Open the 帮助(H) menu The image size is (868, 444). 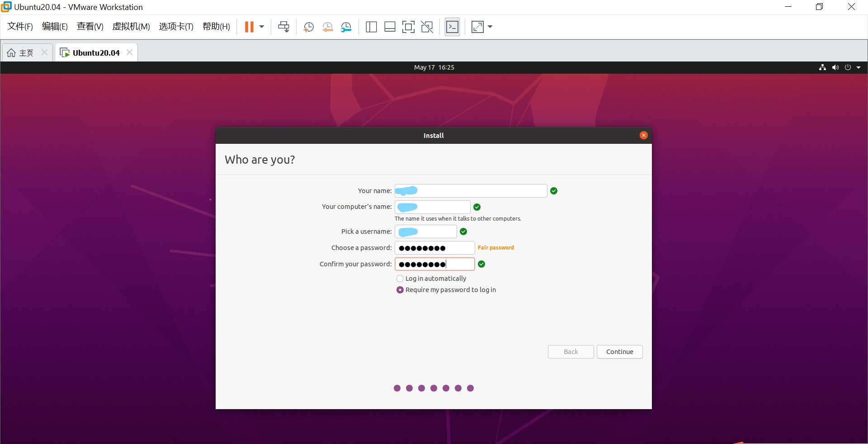[216, 27]
